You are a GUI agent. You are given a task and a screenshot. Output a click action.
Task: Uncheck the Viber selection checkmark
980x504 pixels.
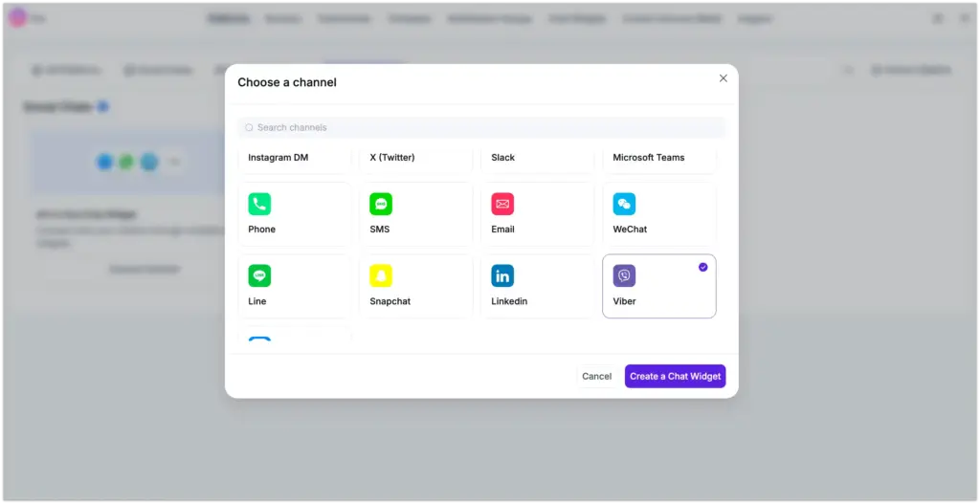click(703, 267)
